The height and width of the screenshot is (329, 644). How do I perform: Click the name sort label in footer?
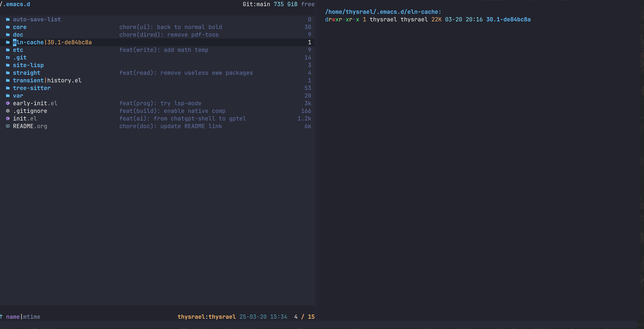tap(13, 317)
